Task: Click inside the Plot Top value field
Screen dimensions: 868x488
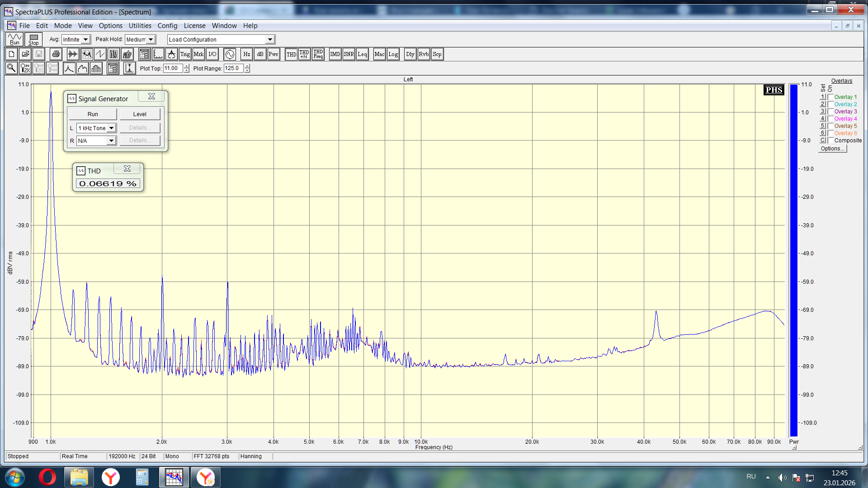Action: pos(173,68)
